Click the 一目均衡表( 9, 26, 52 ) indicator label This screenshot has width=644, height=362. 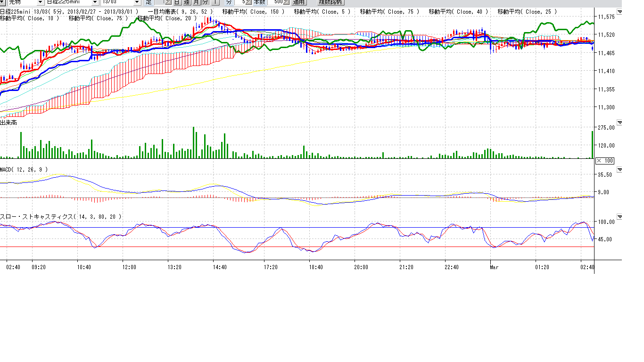pyautogui.click(x=180, y=11)
